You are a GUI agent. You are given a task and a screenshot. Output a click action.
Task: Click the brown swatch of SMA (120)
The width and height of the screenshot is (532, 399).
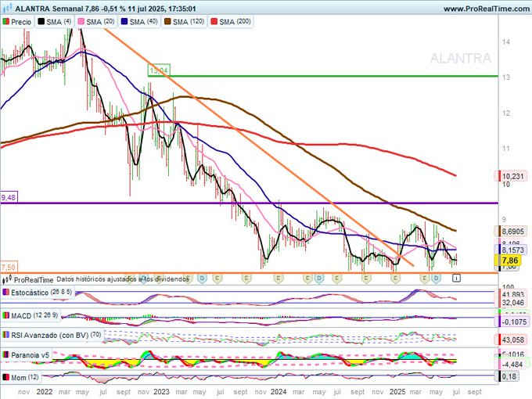pyautogui.click(x=167, y=22)
